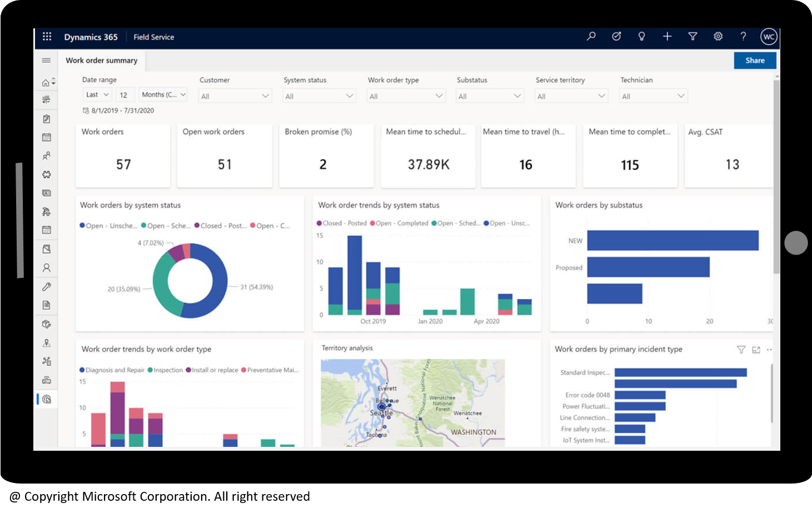Expand the Service territory dropdown
The height and width of the screenshot is (513, 812).
click(x=572, y=96)
